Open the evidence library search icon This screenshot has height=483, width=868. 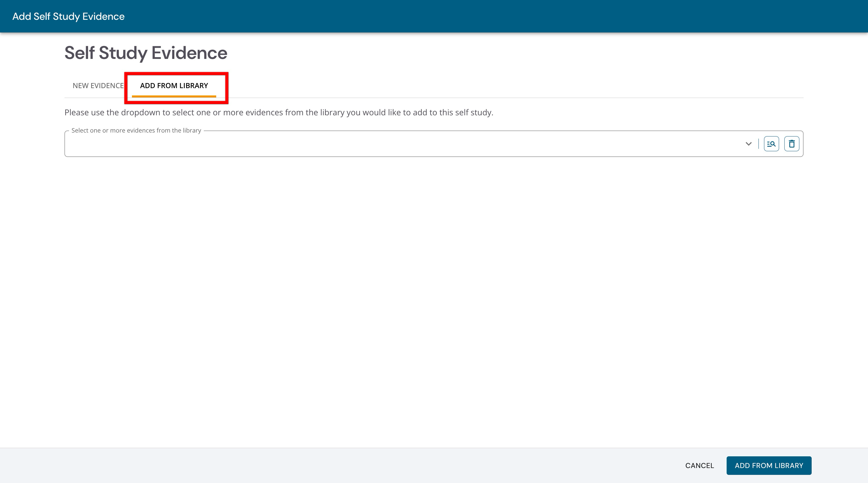771,144
